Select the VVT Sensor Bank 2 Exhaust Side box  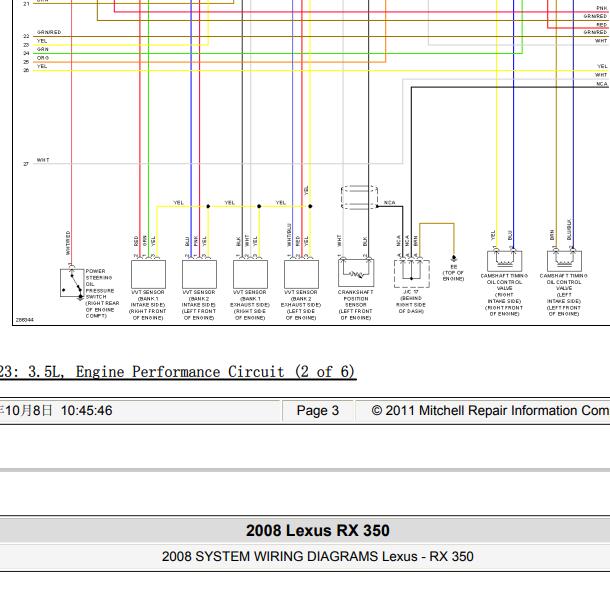[301, 274]
